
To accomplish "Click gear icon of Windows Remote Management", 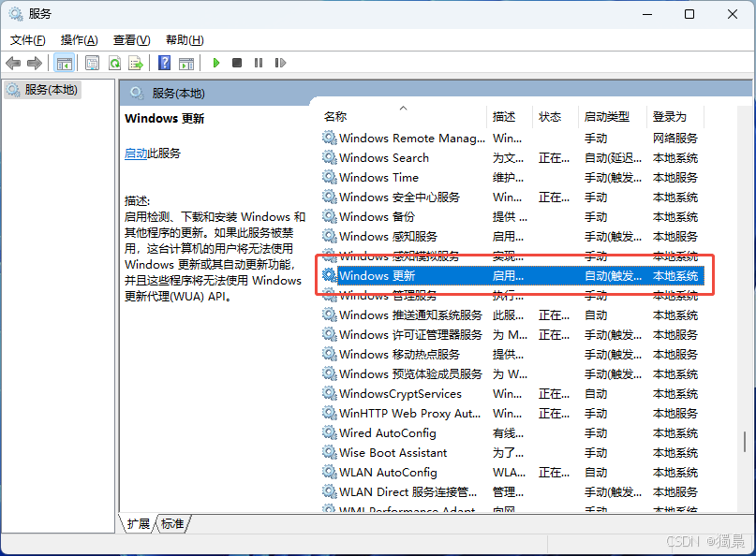I will click(x=330, y=138).
